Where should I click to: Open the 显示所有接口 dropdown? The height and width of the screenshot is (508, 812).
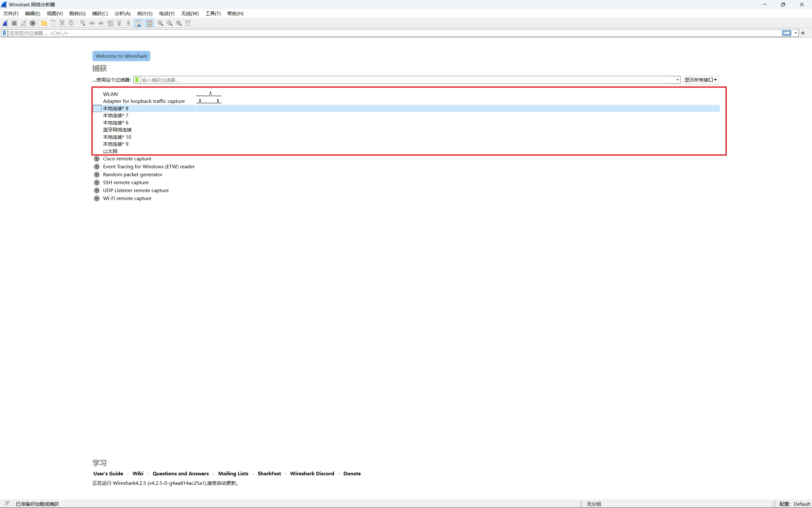coord(701,80)
